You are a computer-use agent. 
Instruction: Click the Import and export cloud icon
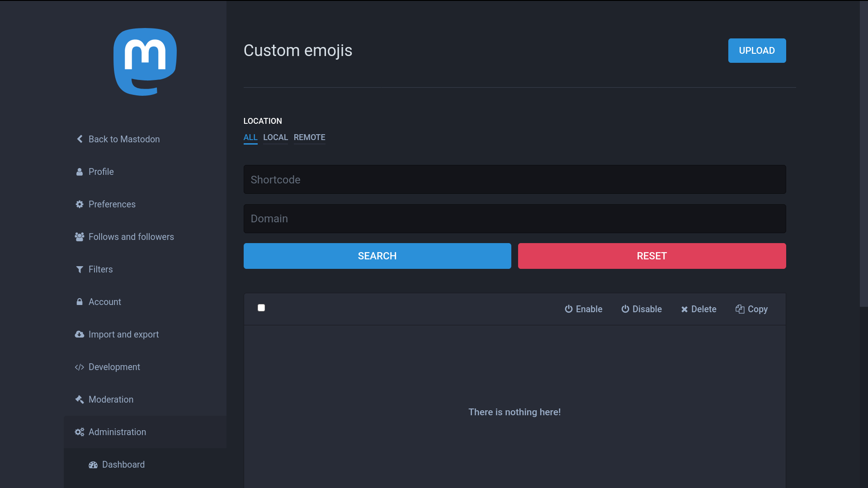click(x=80, y=334)
